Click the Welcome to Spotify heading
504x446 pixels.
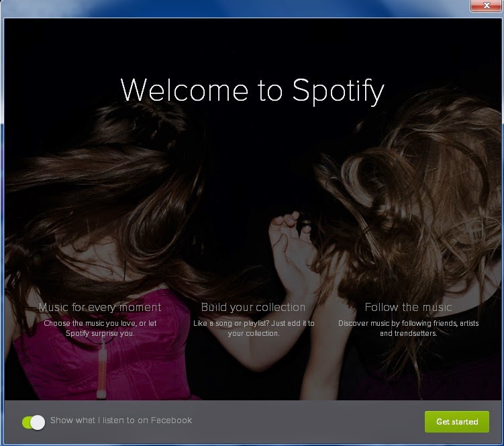point(252,91)
